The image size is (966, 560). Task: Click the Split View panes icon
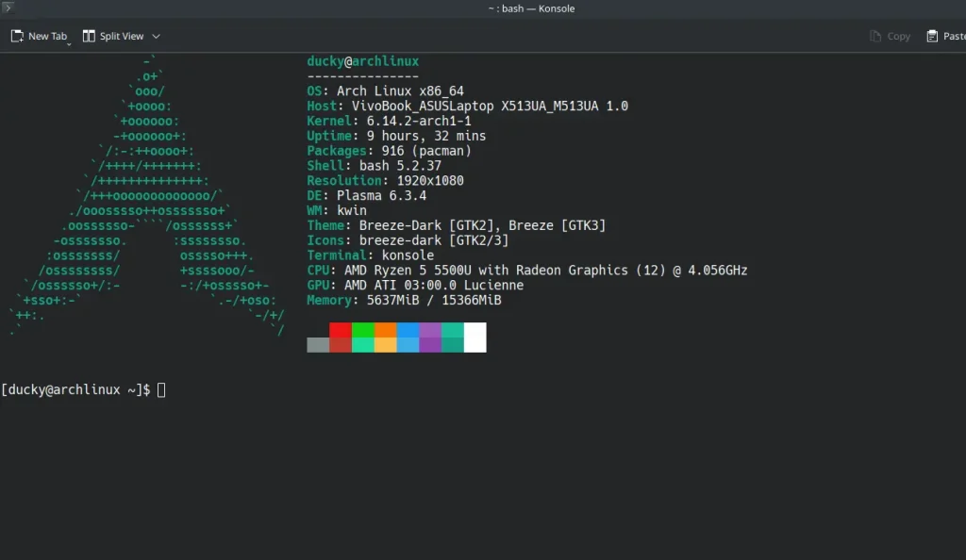[89, 37]
